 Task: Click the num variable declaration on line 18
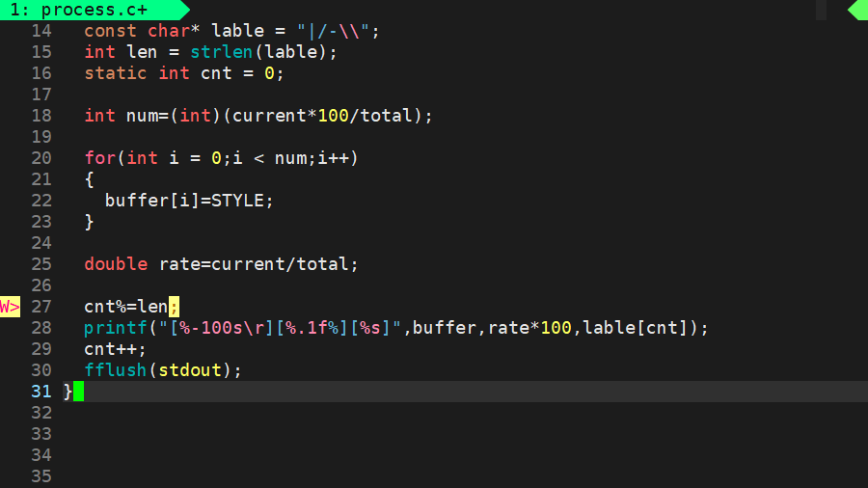tap(142, 116)
